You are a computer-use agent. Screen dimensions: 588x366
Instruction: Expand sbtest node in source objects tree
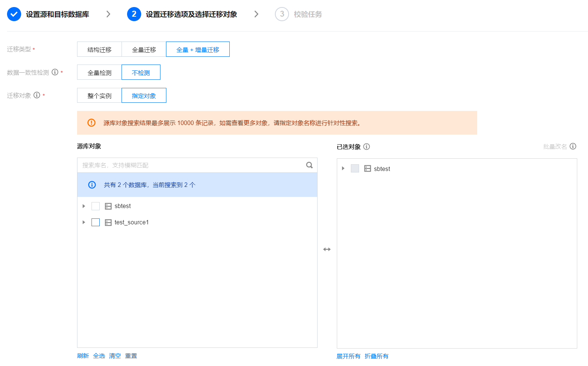(84, 206)
